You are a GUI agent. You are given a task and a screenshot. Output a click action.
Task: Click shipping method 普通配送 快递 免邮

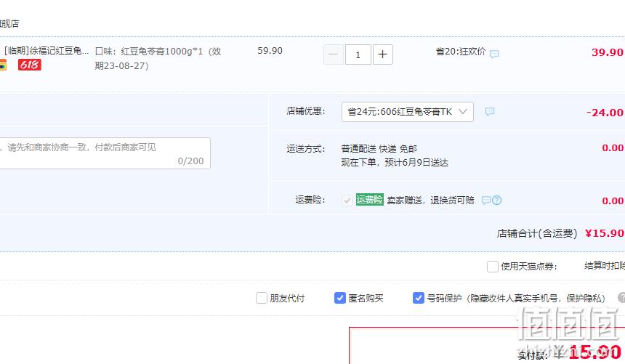(x=379, y=149)
